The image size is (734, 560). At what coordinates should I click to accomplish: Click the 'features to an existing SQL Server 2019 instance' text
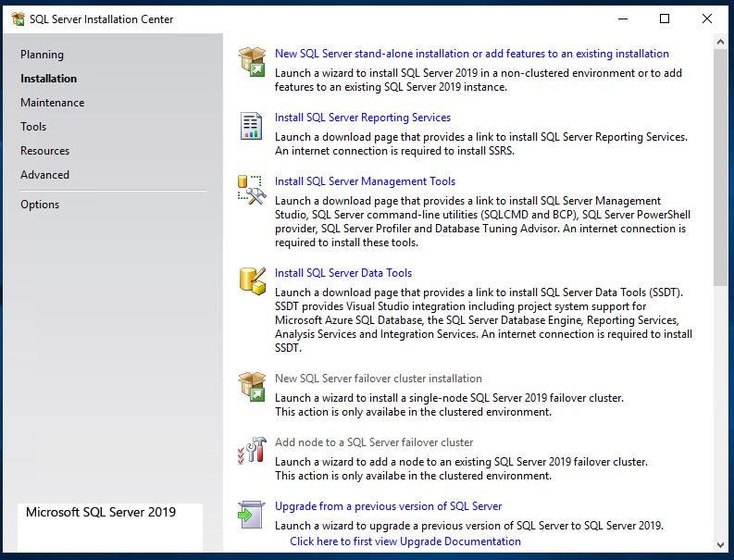[x=391, y=87]
